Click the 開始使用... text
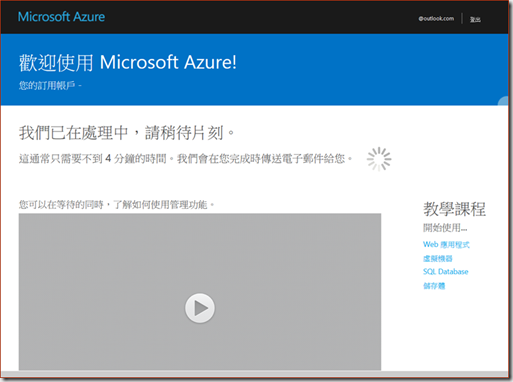The height and width of the screenshot is (382, 513). click(445, 228)
